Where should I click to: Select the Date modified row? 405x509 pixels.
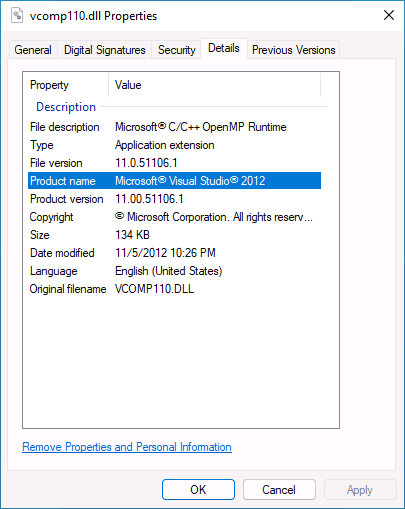(x=174, y=253)
